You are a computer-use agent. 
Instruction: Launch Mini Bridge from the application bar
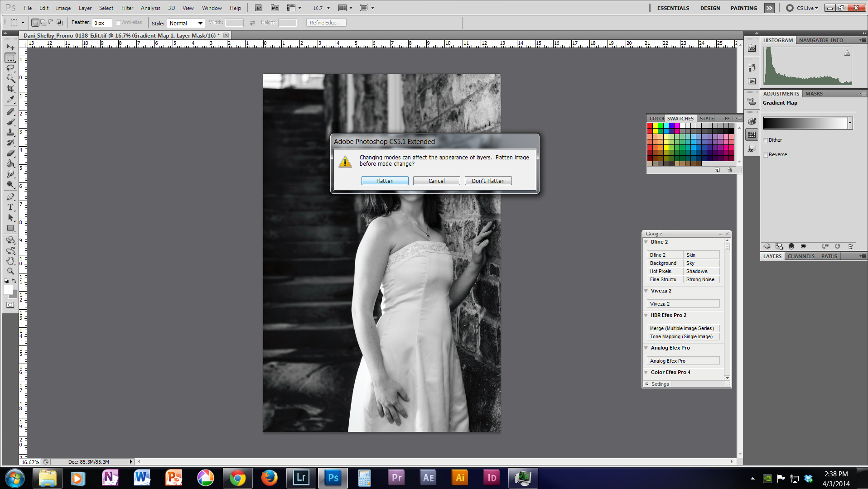(x=275, y=8)
